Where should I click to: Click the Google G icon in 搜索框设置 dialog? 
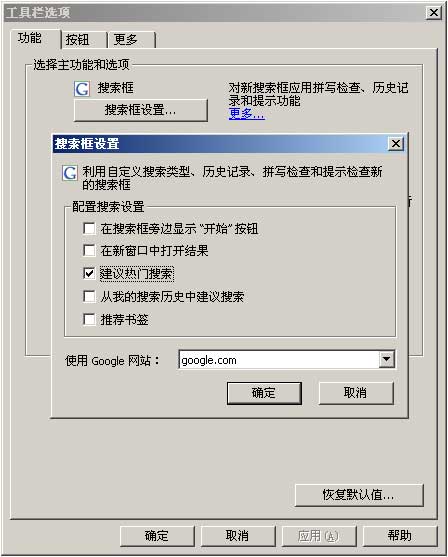pos(69,173)
